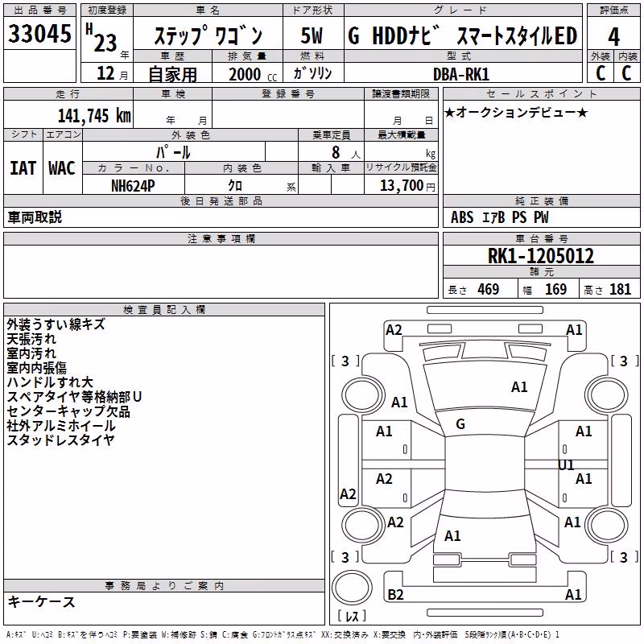
Task: Click the ★オークションデビュー★ sales point
Action: click(516, 112)
